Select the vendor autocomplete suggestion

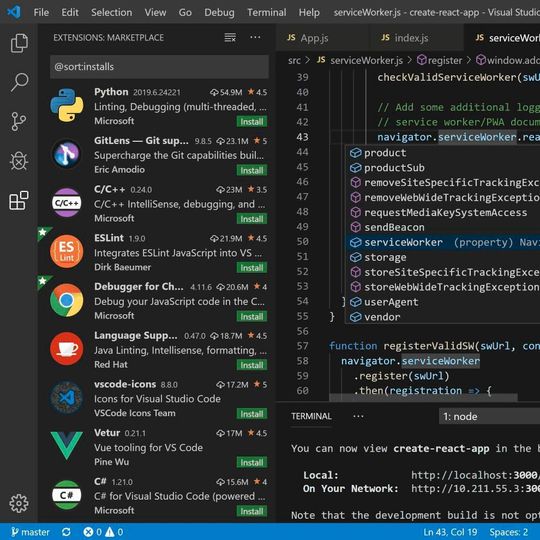pos(444,317)
